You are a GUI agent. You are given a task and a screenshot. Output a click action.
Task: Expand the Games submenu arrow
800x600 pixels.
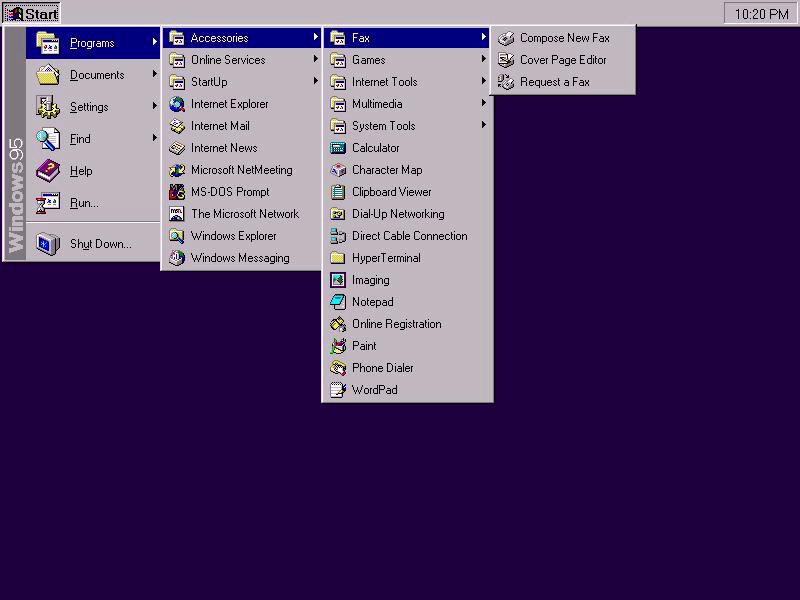coord(484,60)
